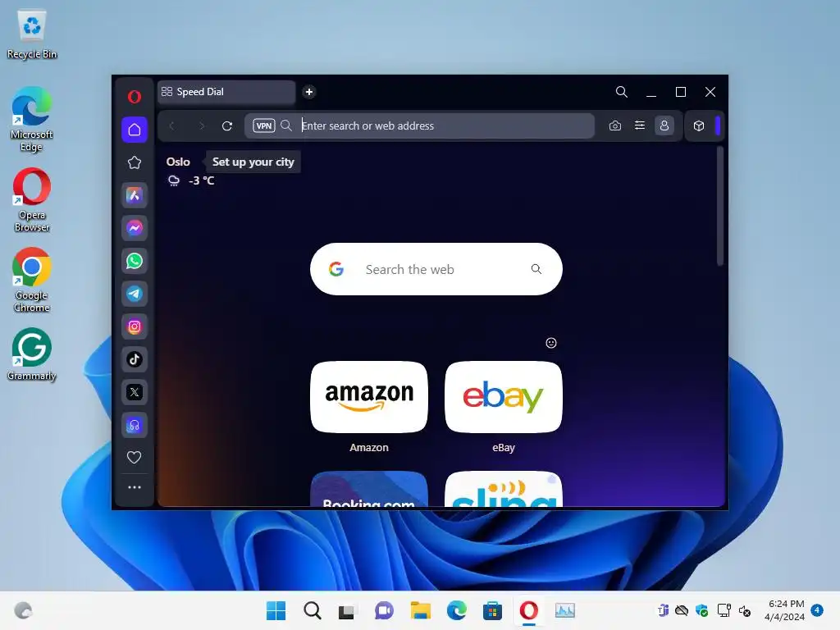Open Aria AI in Opera sidebar
840x630 pixels.
[x=135, y=195]
